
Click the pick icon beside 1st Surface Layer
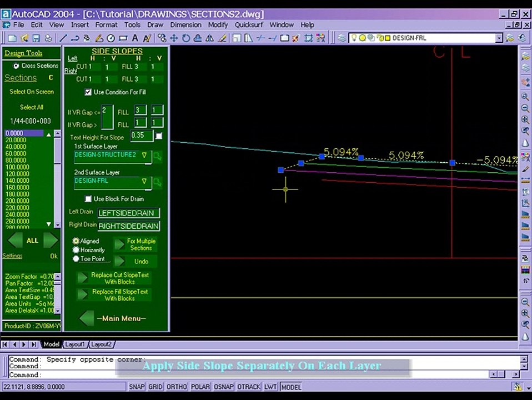pos(157,157)
